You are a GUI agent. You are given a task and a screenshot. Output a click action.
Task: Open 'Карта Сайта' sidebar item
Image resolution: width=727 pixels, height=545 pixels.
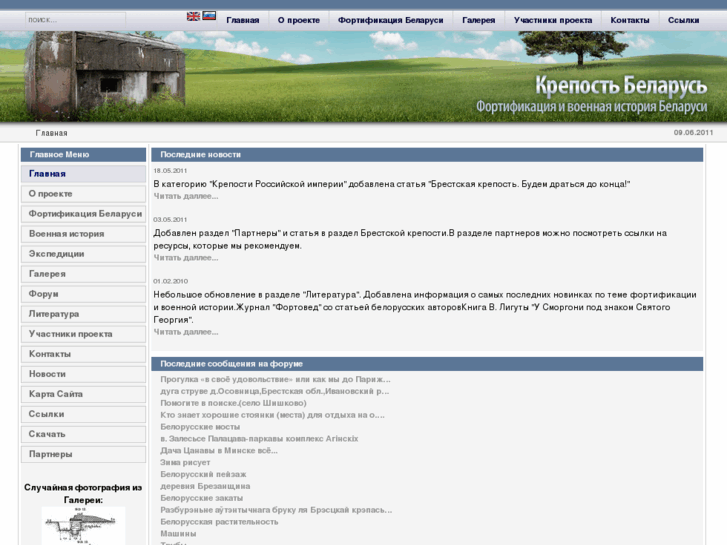coord(83,394)
